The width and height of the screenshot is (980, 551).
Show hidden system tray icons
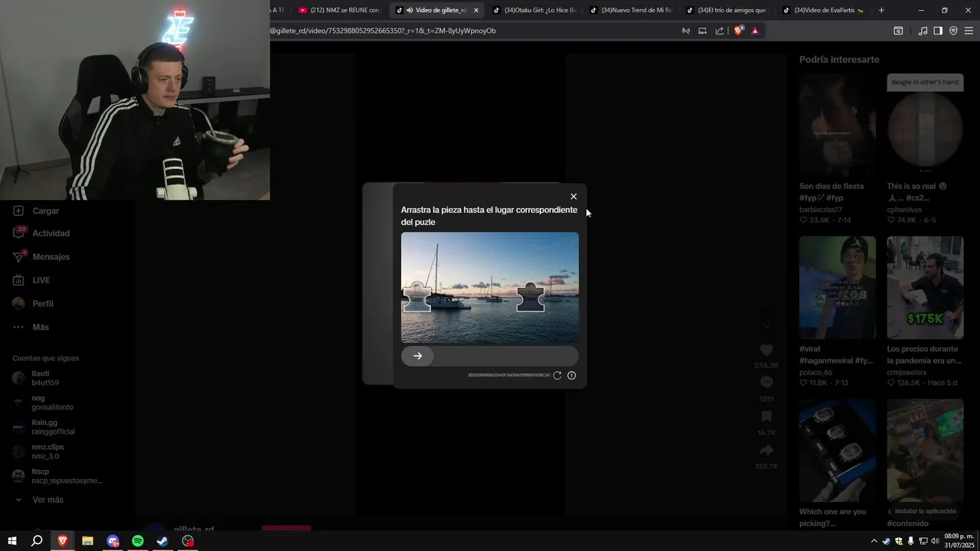(874, 541)
